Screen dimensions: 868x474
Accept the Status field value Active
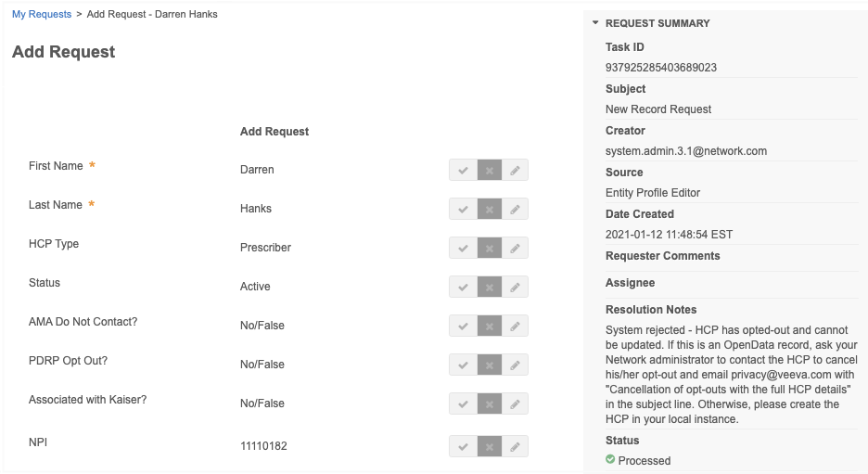click(x=462, y=288)
